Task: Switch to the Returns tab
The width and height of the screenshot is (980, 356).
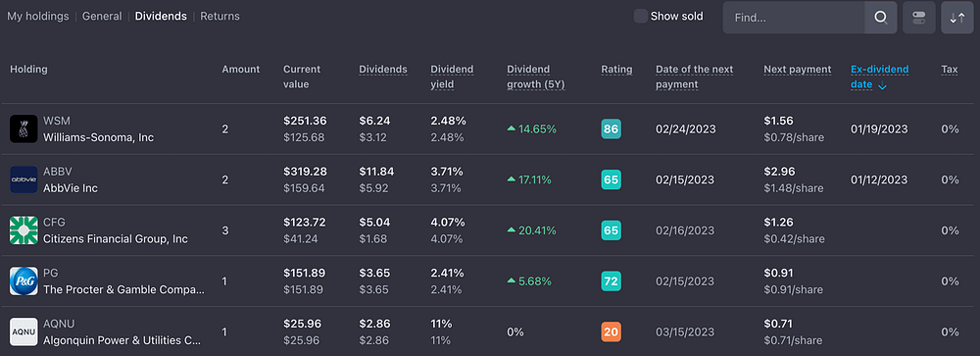Action: tap(220, 17)
